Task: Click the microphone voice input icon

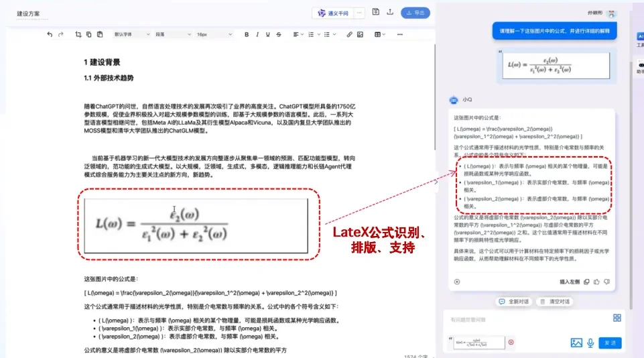Action: pyautogui.click(x=590, y=343)
